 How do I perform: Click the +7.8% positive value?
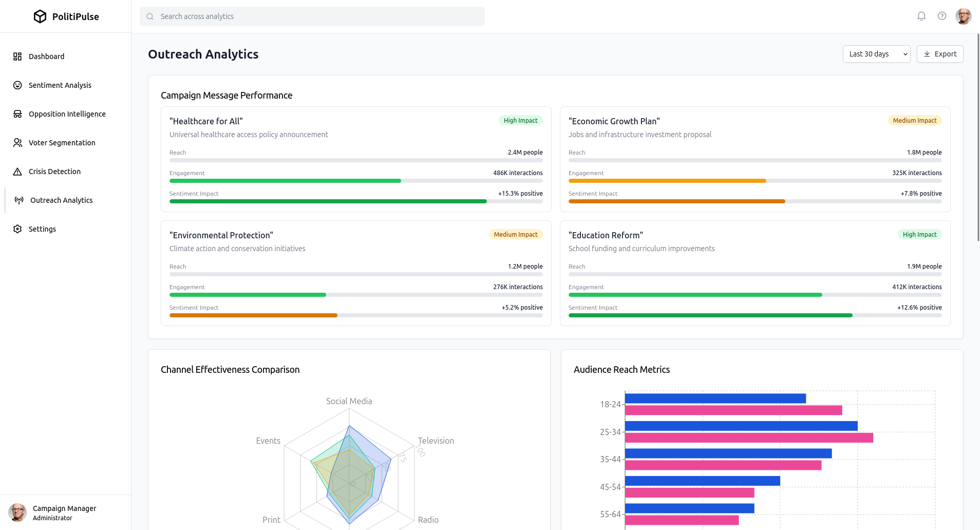coord(921,194)
